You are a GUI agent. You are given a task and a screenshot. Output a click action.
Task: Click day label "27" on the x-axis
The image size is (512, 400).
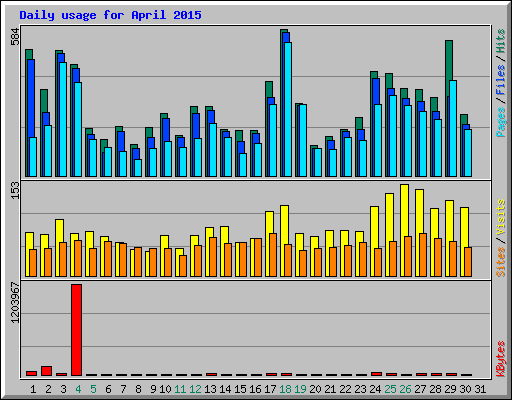coord(420,389)
